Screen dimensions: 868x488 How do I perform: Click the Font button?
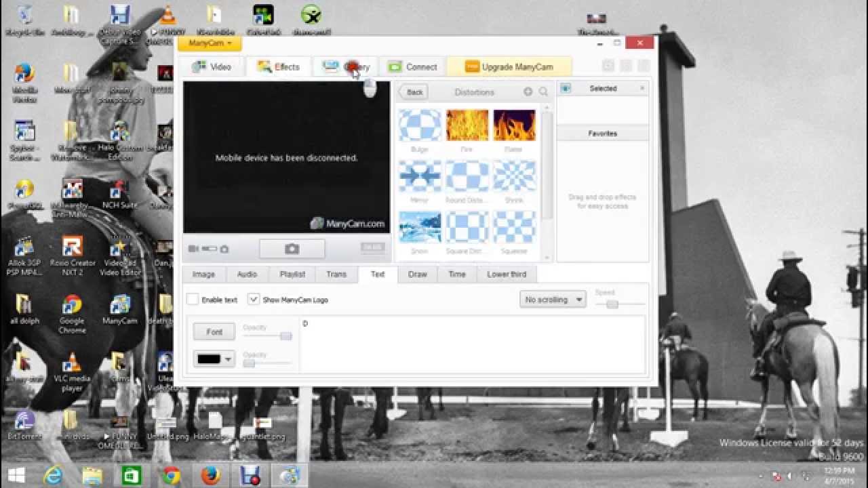click(x=214, y=331)
